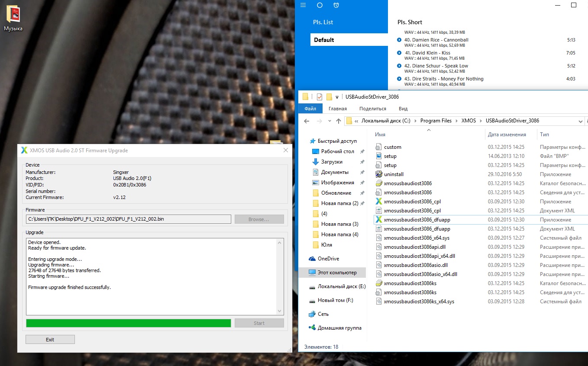Viewport: 588px width, 366px height.
Task: Select the custom configuration file
Action: pos(392,147)
